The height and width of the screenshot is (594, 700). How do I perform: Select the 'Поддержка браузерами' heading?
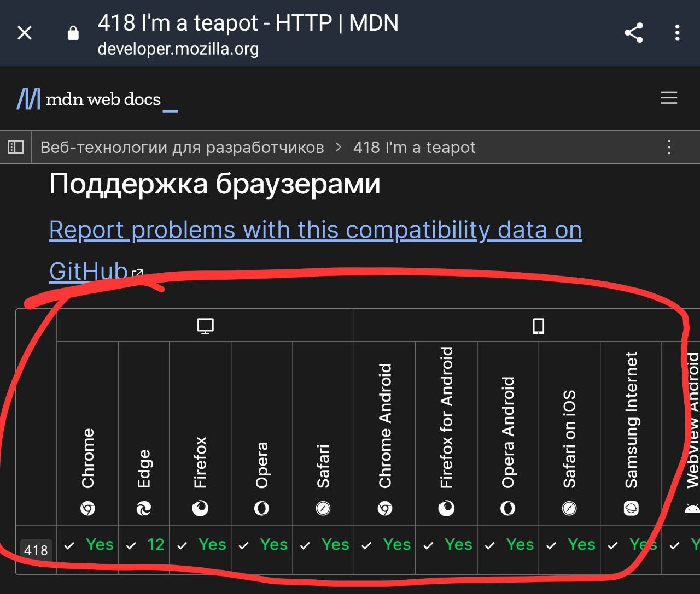pos(214,184)
